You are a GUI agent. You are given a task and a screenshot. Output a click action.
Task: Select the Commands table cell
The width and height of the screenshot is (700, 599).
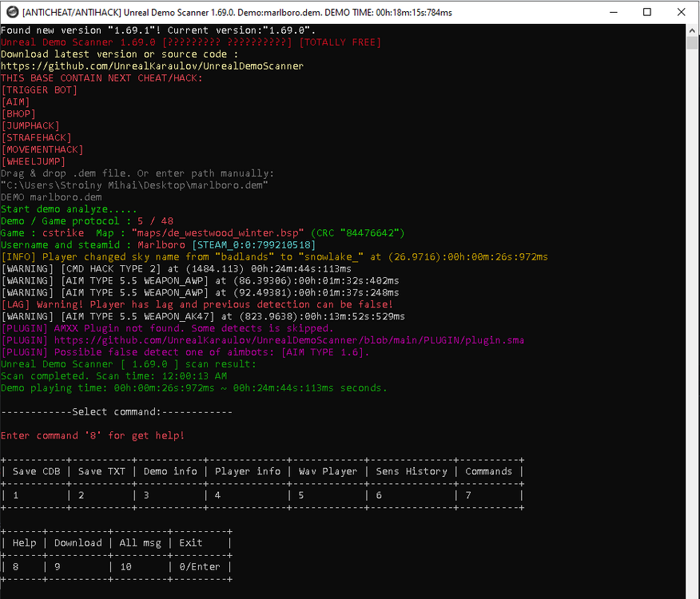click(x=488, y=471)
